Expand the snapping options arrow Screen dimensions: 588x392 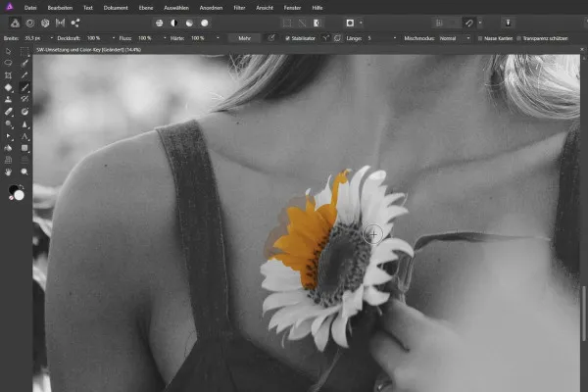point(480,24)
